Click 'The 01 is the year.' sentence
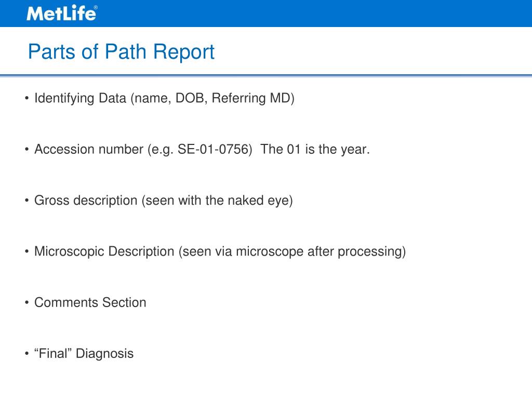 [x=315, y=149]
